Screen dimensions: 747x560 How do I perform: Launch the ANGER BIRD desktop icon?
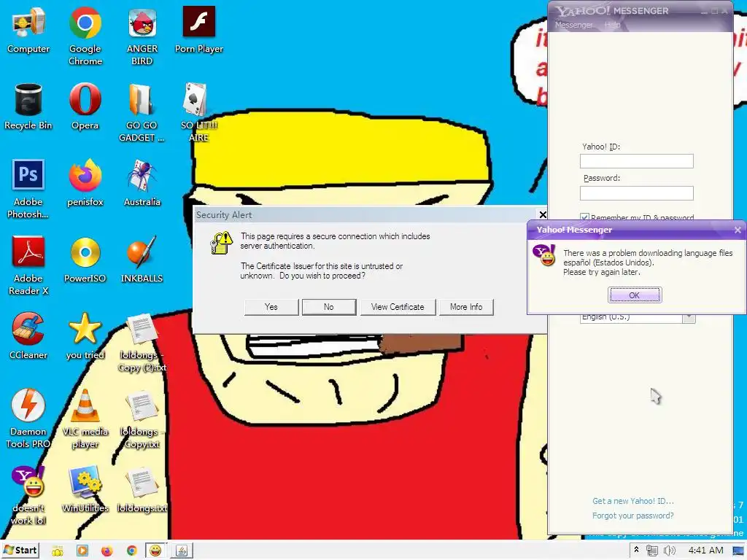pos(142,36)
